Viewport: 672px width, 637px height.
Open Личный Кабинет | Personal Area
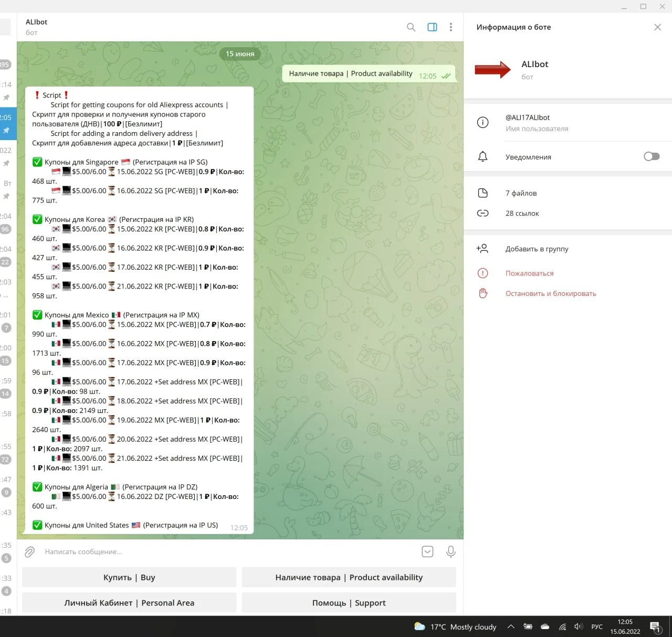point(129,603)
